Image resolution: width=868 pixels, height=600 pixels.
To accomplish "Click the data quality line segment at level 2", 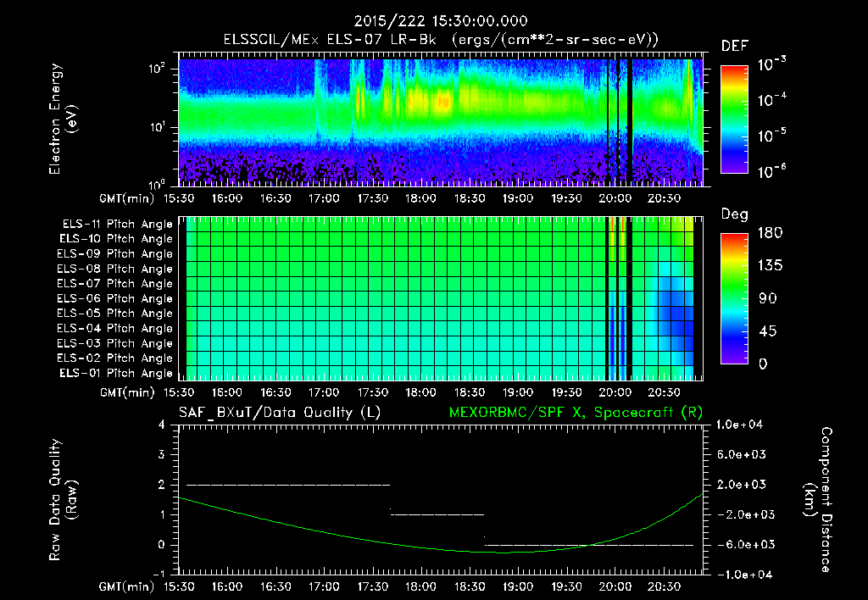I will (x=288, y=485).
